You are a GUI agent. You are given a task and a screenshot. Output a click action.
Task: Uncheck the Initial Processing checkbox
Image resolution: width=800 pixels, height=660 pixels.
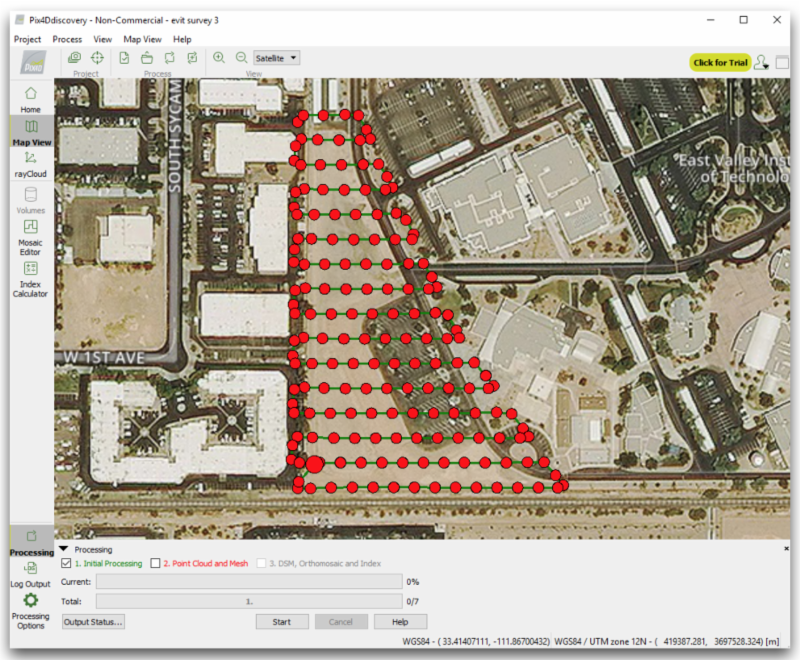click(x=66, y=564)
